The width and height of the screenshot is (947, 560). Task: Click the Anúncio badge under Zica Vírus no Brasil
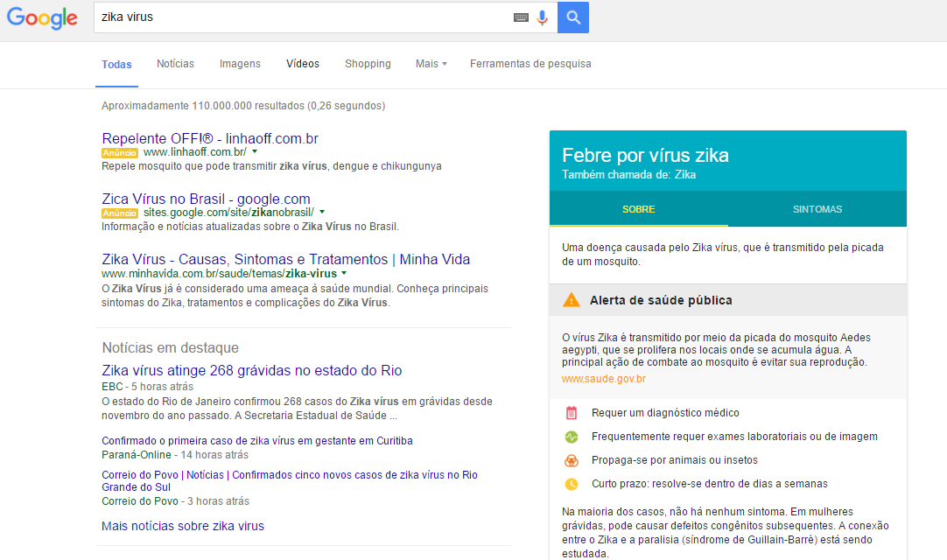tap(120, 213)
